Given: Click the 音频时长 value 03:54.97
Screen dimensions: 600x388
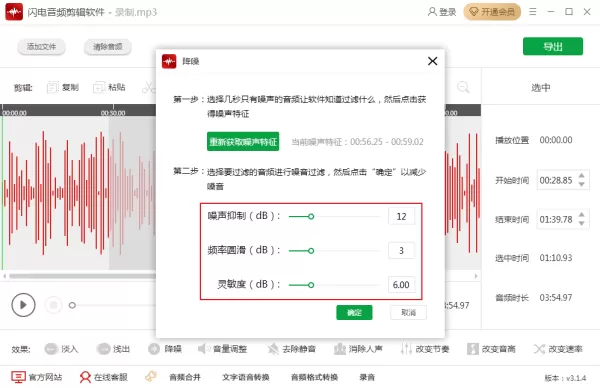Looking at the screenshot, I should (556, 297).
